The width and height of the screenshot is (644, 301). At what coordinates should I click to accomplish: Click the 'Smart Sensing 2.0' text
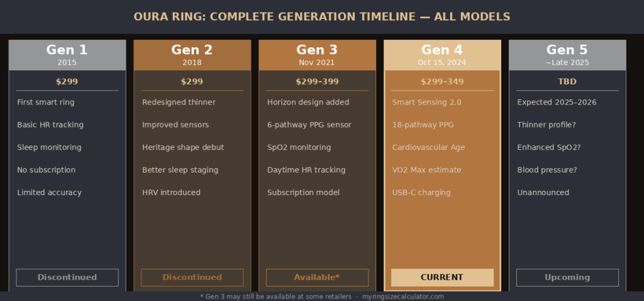[x=427, y=102]
